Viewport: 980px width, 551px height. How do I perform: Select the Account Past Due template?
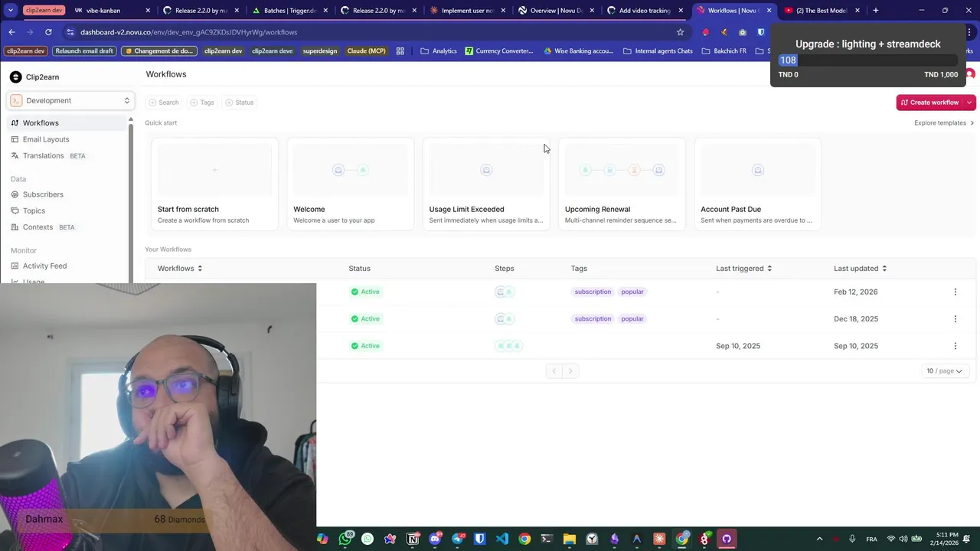pyautogui.click(x=757, y=184)
